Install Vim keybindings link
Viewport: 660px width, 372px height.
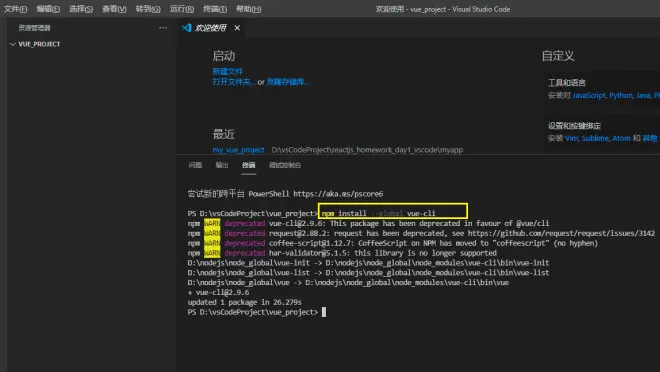pyautogui.click(x=571, y=138)
